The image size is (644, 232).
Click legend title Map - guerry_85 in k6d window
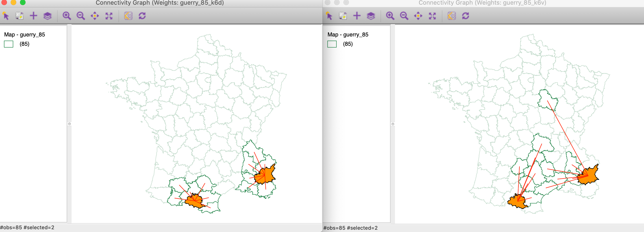click(24, 35)
